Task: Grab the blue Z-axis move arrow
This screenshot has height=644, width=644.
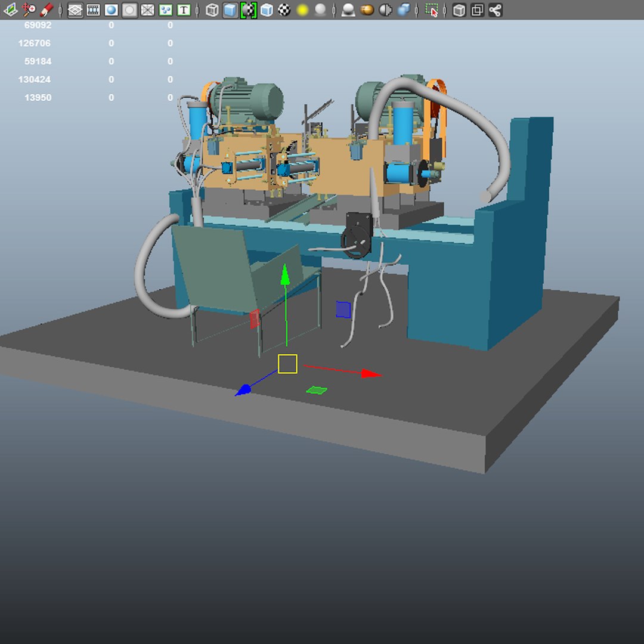Action: click(x=243, y=390)
